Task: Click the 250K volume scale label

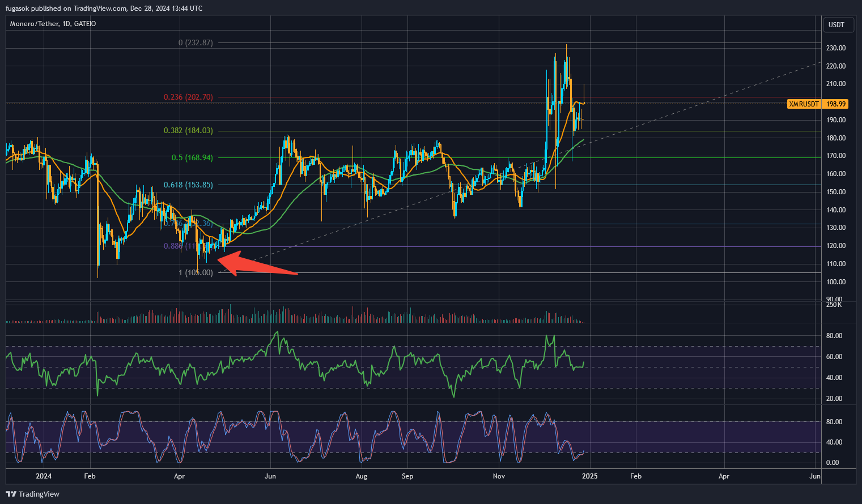Action: [x=834, y=305]
